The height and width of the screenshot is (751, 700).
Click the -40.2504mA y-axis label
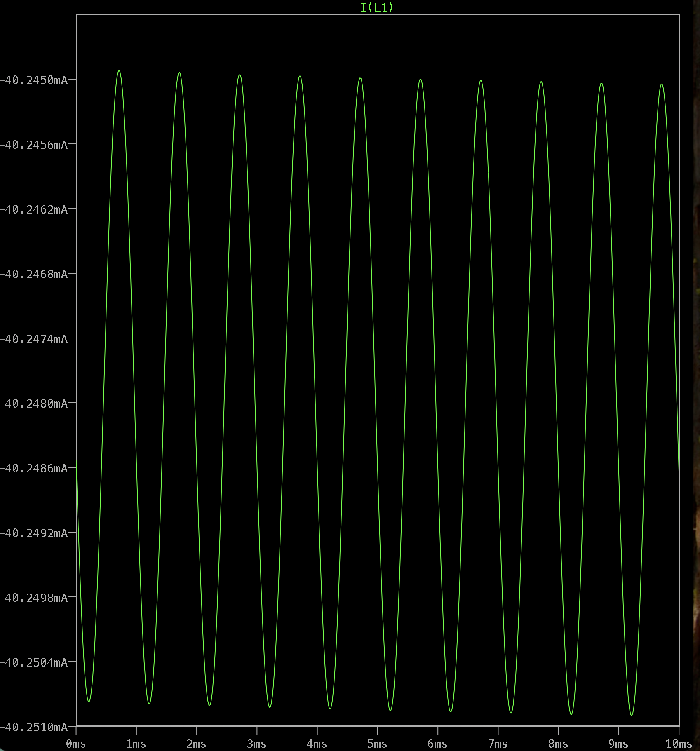pyautogui.click(x=34, y=662)
